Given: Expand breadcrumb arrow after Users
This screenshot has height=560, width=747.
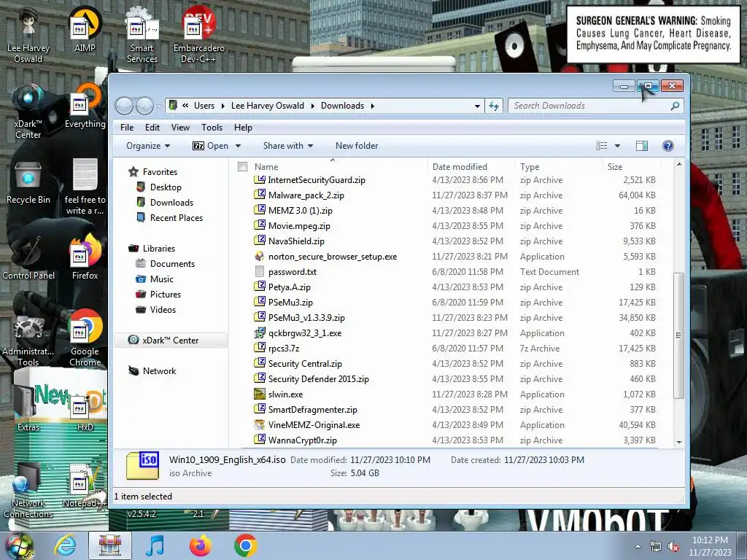Looking at the screenshot, I should coord(223,106).
